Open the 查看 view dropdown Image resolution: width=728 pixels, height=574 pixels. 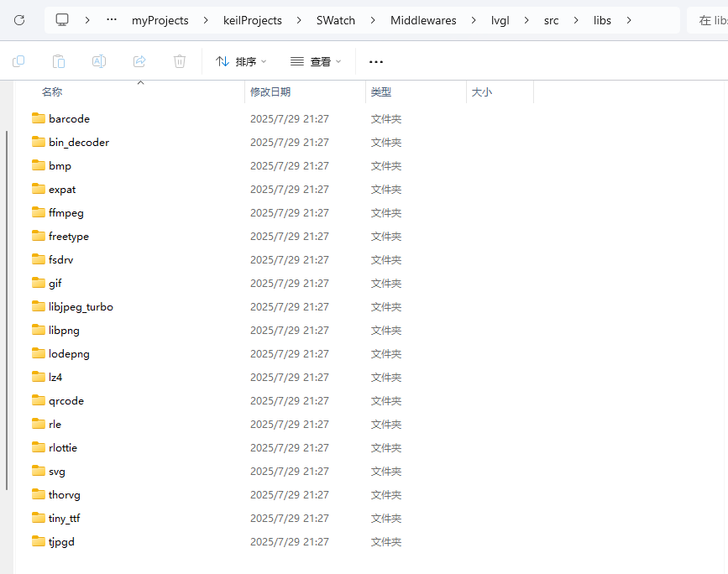point(316,61)
